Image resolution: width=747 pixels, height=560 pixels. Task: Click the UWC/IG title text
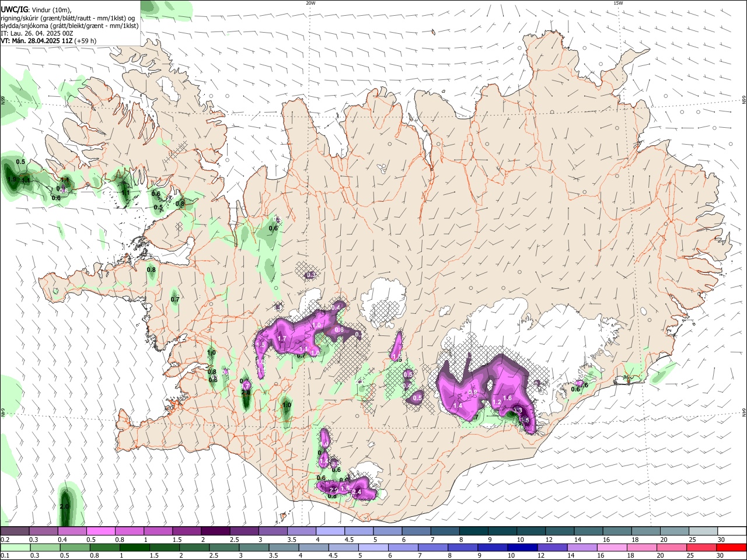(13, 10)
